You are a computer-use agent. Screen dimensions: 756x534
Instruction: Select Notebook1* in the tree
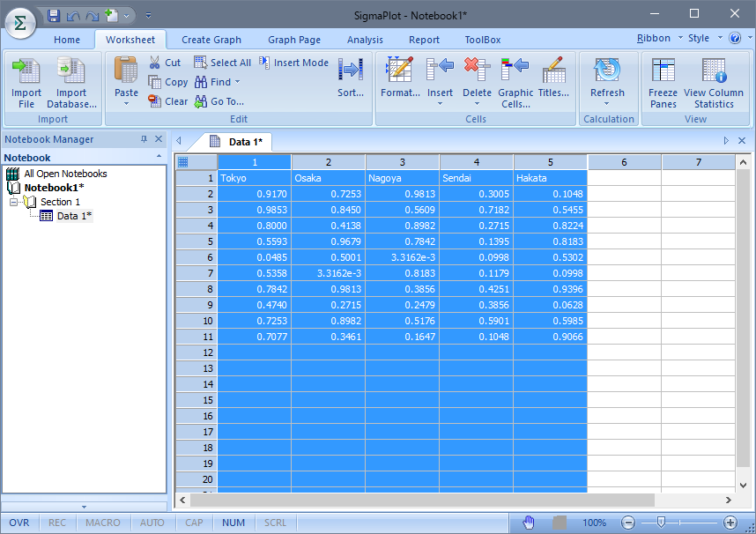(54, 188)
